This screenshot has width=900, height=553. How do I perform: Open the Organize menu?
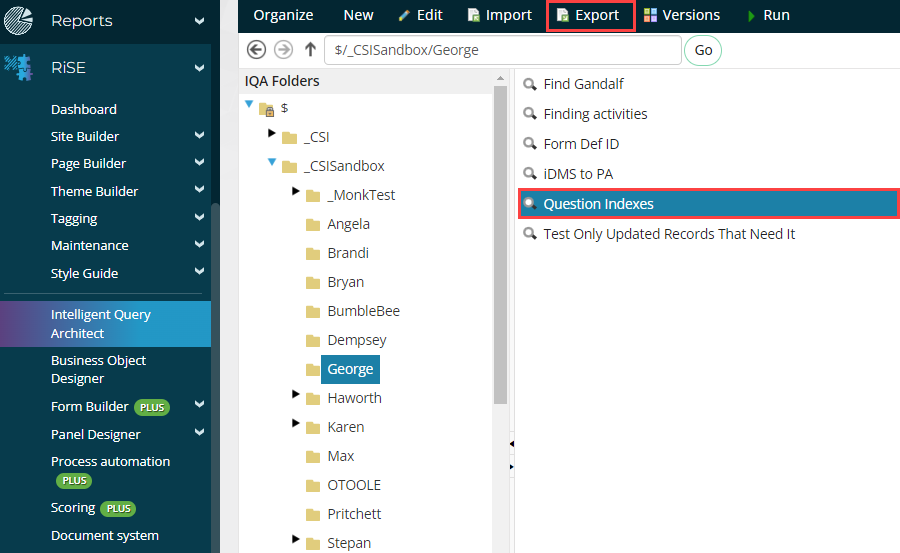coord(283,15)
